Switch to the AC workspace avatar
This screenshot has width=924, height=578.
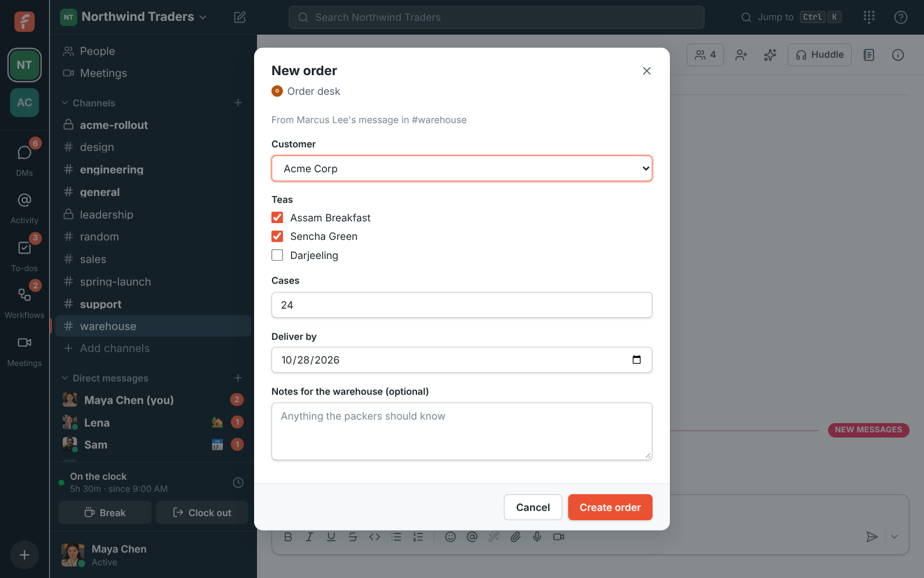[x=24, y=102]
